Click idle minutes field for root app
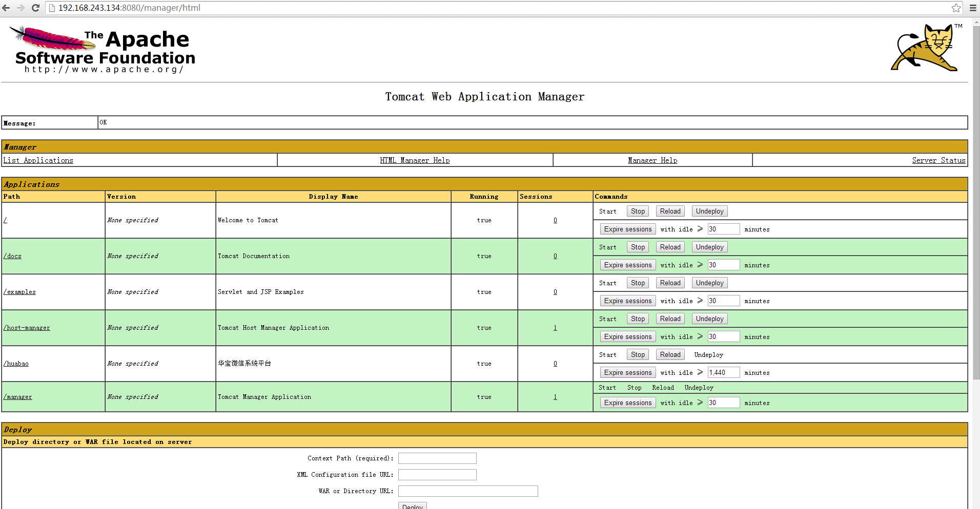The width and height of the screenshot is (980, 509). (x=724, y=229)
